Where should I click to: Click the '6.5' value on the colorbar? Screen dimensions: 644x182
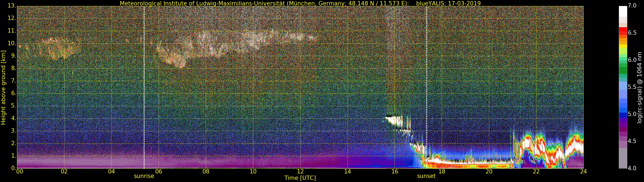point(632,33)
